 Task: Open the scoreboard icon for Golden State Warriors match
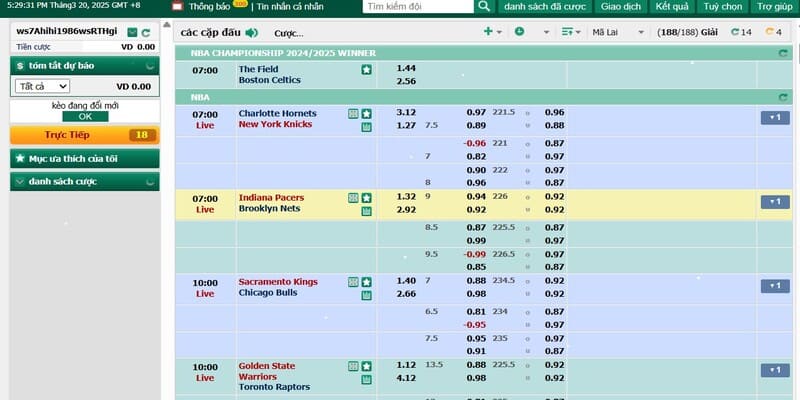coord(353,366)
